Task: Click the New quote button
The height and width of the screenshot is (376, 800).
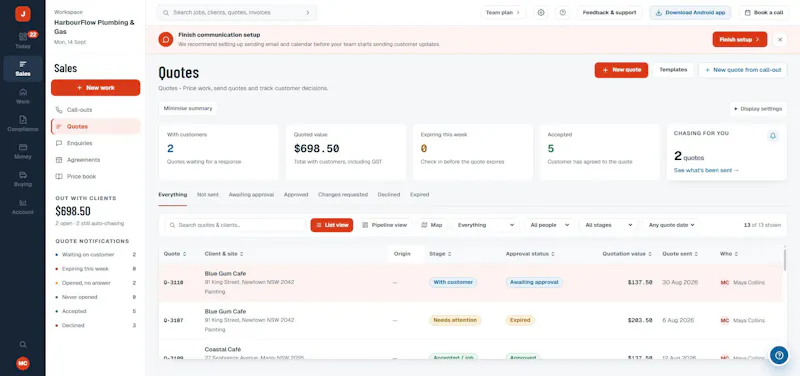Action: point(621,70)
